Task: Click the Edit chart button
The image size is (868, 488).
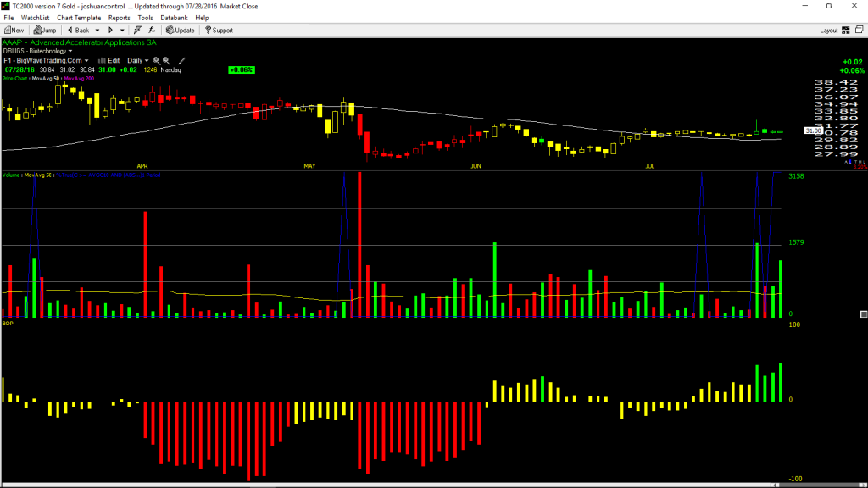Action: [x=109, y=60]
